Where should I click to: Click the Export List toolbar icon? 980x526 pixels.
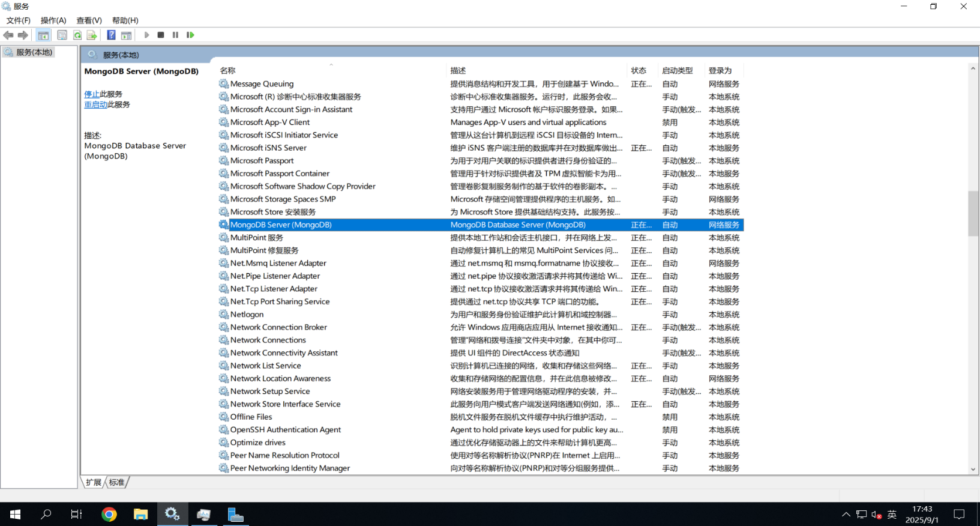click(92, 35)
